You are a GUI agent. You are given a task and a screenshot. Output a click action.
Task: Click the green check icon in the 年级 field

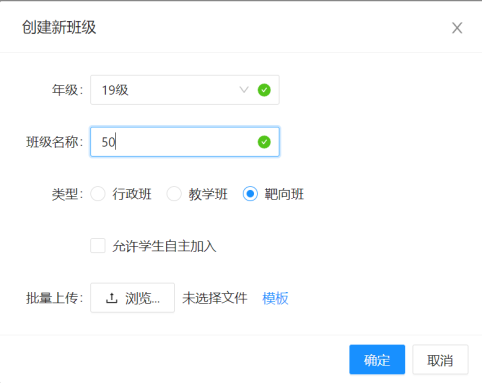click(264, 90)
